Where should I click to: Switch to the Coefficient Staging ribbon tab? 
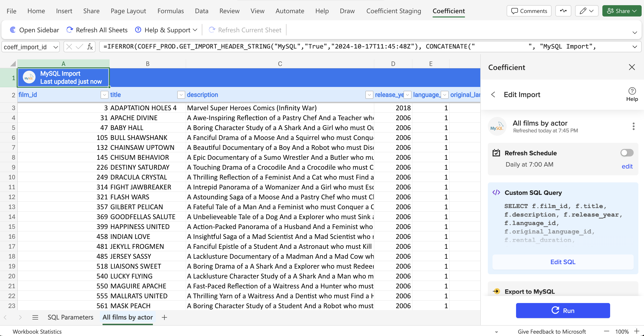394,11
